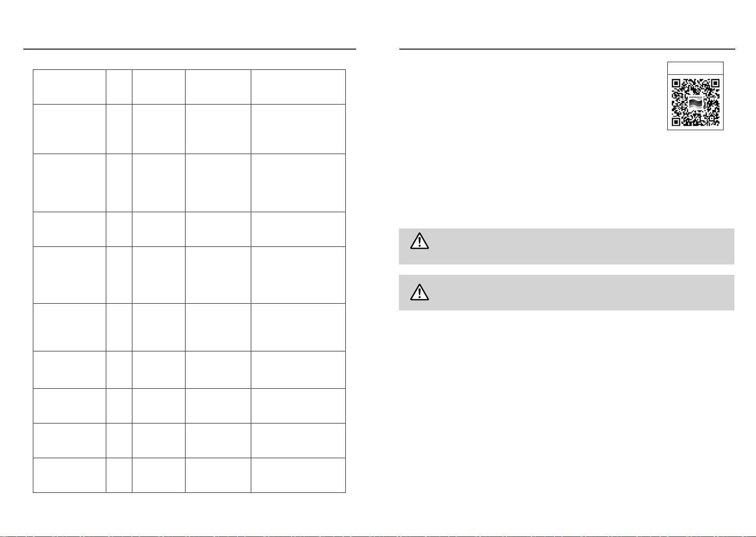This screenshot has width=756, height=537.
Task: Click the QR code's top-right finder square
Action: coord(715,83)
